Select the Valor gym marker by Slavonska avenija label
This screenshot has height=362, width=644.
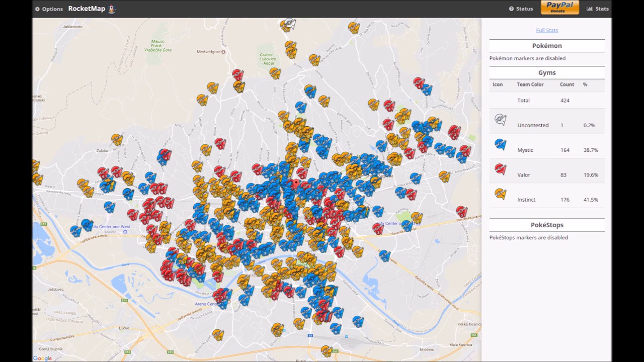[461, 212]
